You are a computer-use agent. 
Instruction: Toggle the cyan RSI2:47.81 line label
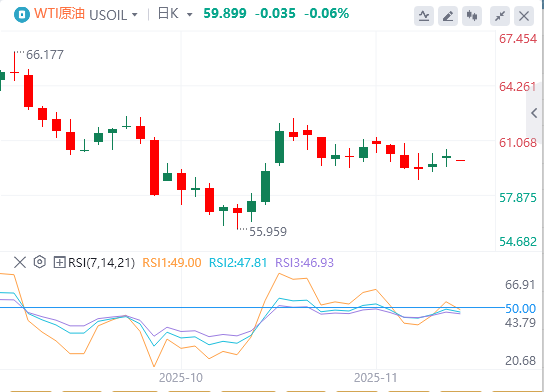[238, 263]
